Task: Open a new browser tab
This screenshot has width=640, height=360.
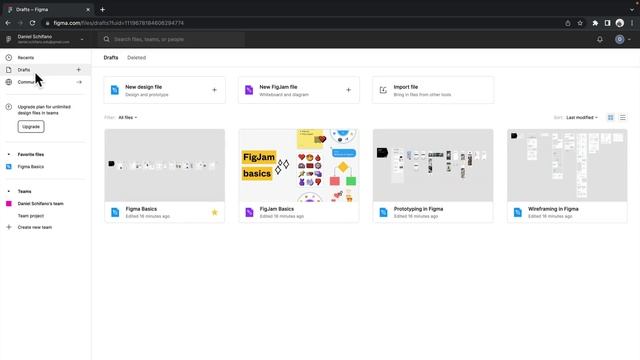Action: click(x=102, y=9)
